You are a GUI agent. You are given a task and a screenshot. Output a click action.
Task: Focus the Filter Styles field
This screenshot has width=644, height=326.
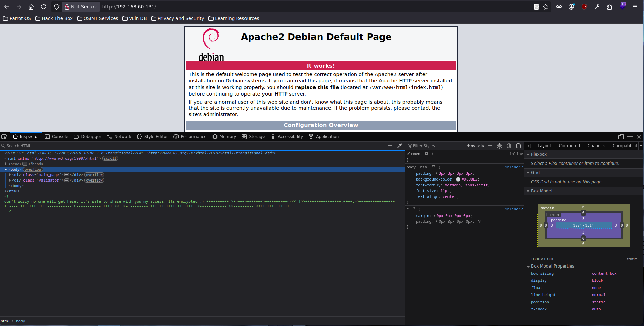point(435,146)
